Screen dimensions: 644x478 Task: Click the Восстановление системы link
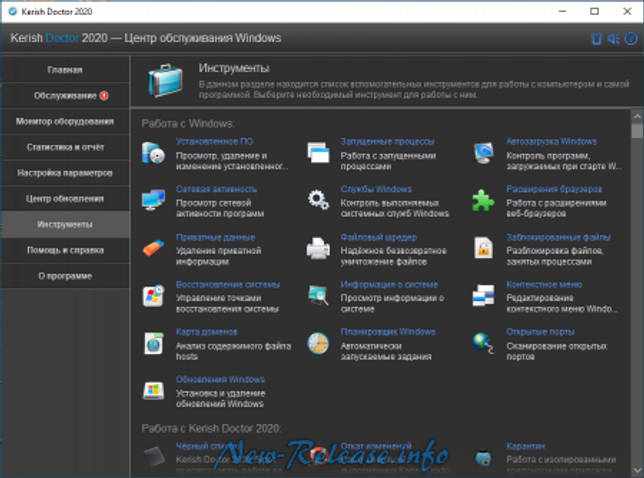tap(228, 284)
